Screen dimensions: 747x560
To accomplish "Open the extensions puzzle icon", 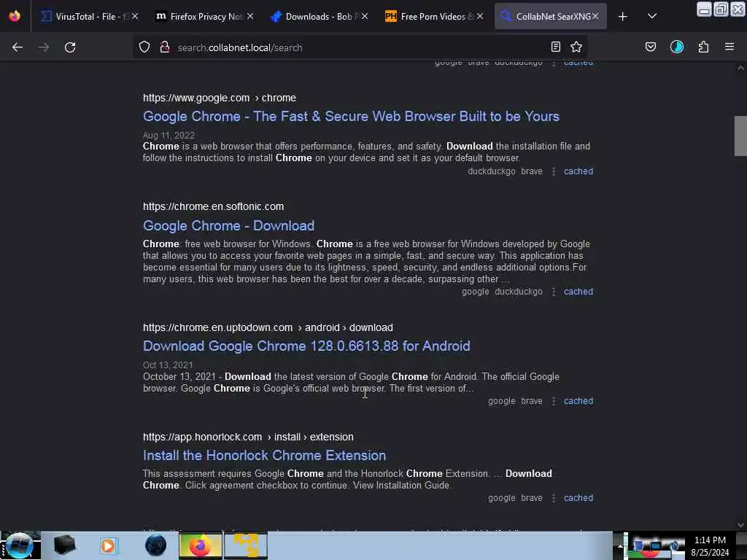I will click(x=703, y=47).
